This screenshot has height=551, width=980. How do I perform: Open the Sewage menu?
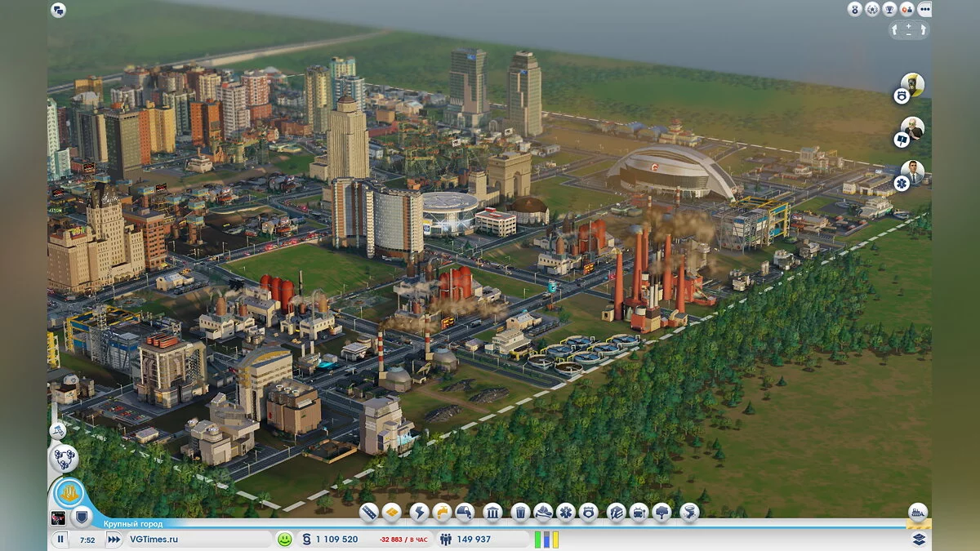point(465,513)
